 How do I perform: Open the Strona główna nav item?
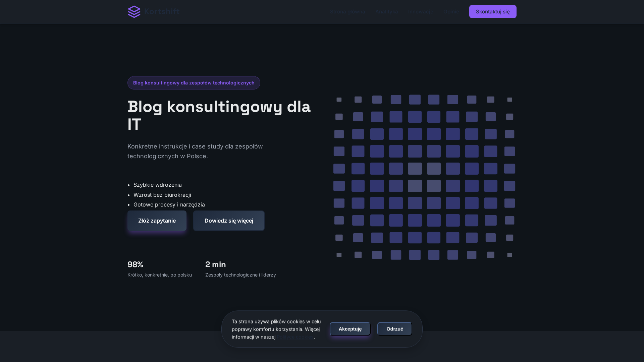(x=347, y=12)
